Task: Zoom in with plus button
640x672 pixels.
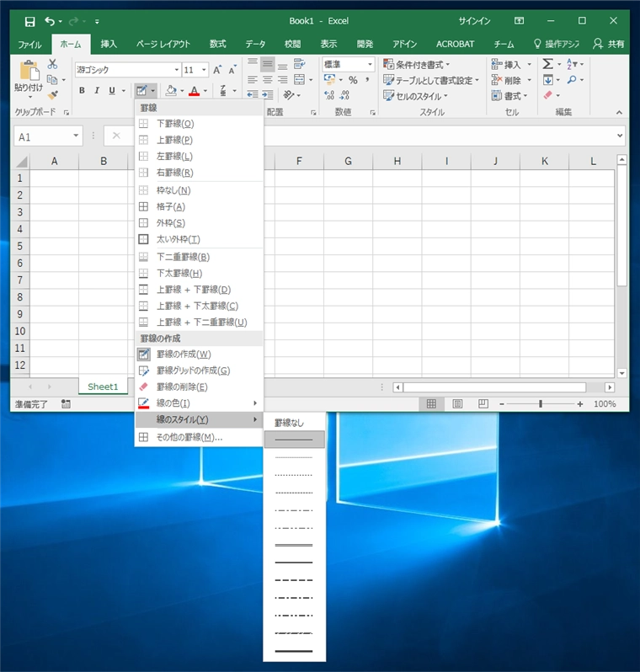Action: click(579, 403)
